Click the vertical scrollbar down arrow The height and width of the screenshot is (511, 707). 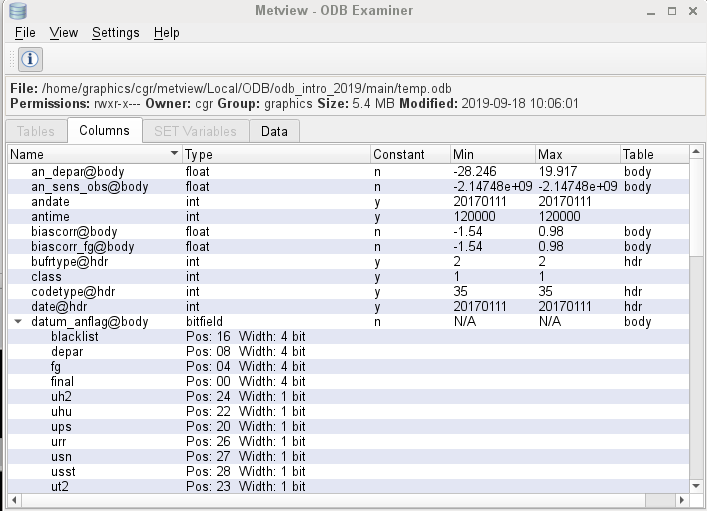click(696, 486)
